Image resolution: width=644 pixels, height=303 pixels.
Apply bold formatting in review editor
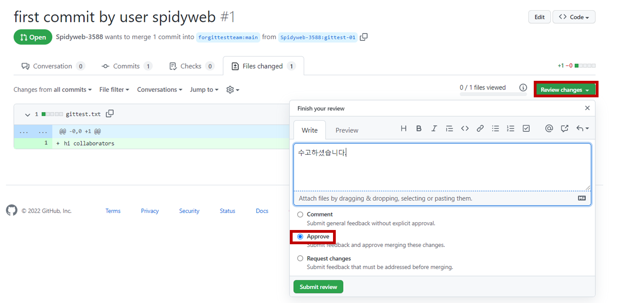click(419, 129)
